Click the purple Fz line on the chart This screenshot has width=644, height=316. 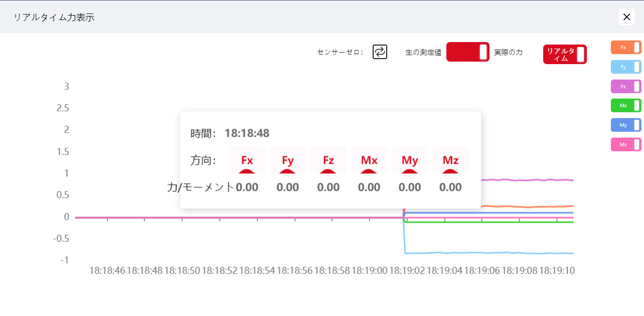click(x=527, y=180)
